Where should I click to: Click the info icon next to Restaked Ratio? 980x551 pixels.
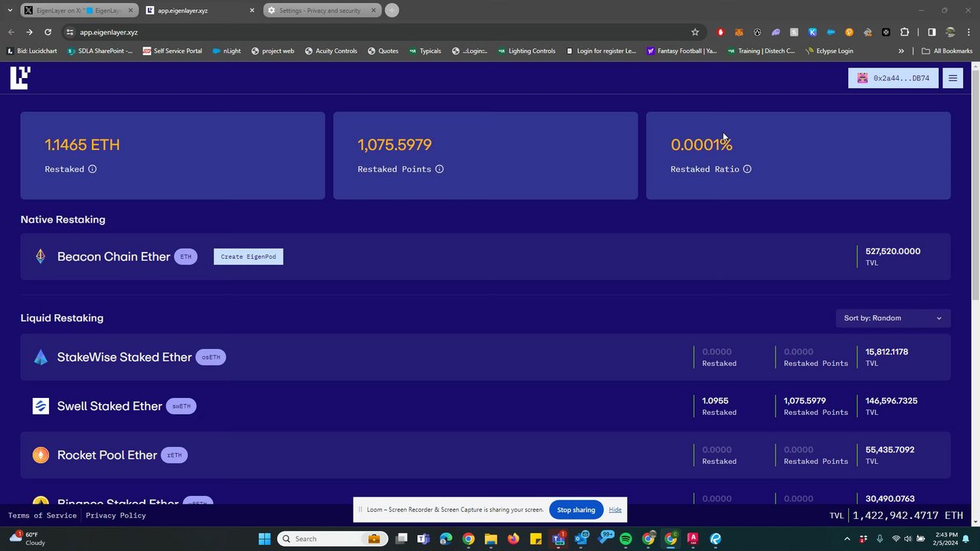(747, 169)
